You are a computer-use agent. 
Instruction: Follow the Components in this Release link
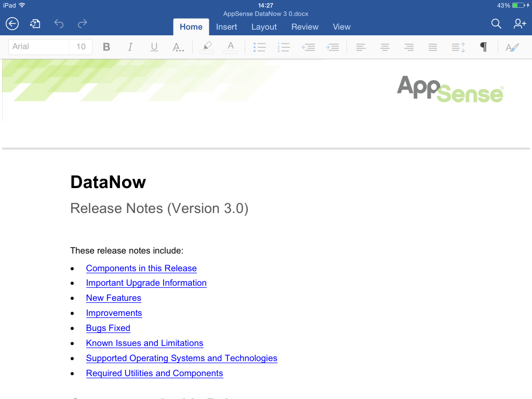(141, 269)
